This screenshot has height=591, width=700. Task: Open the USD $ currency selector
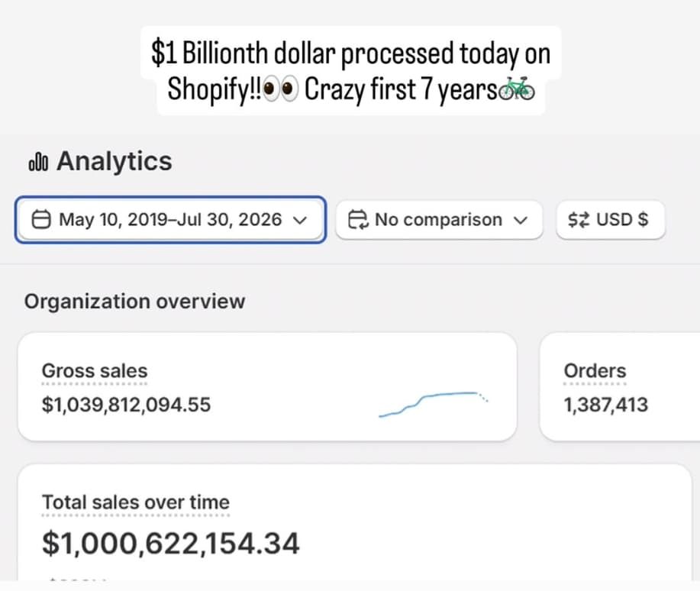click(x=610, y=220)
